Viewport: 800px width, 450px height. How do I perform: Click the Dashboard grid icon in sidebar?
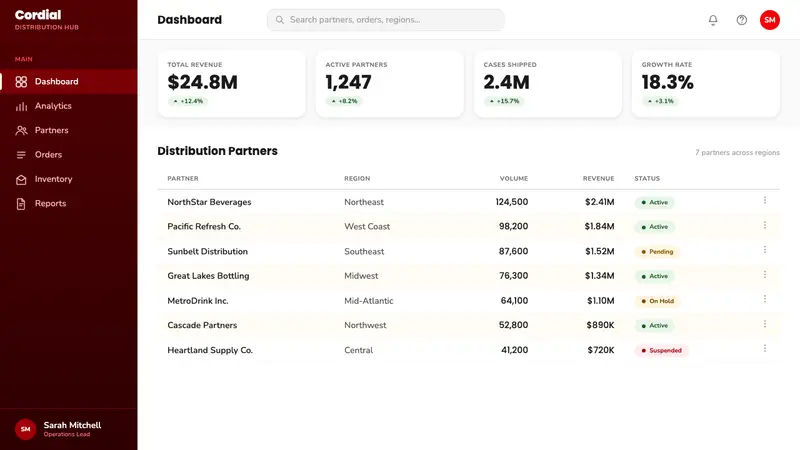pos(21,82)
